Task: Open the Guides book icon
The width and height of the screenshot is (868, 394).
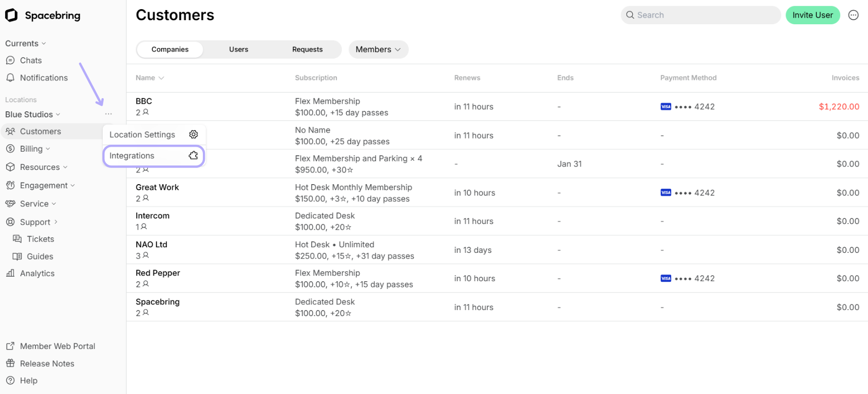Action: click(x=17, y=256)
